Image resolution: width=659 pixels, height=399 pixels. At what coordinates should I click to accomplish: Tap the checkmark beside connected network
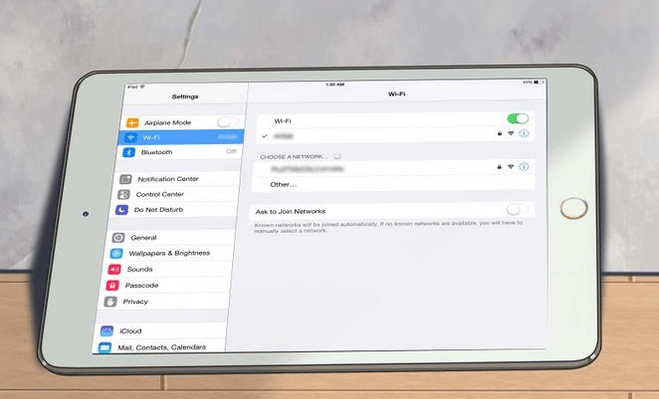coord(265,136)
